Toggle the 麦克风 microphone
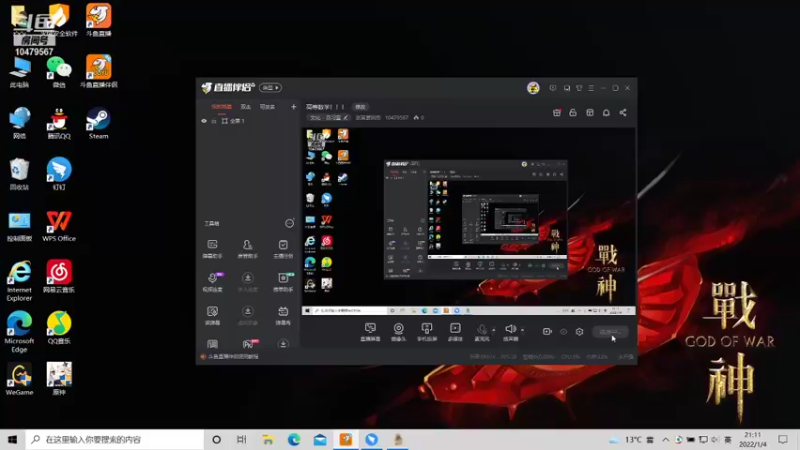Image resolution: width=800 pixels, height=450 pixels. (x=482, y=332)
